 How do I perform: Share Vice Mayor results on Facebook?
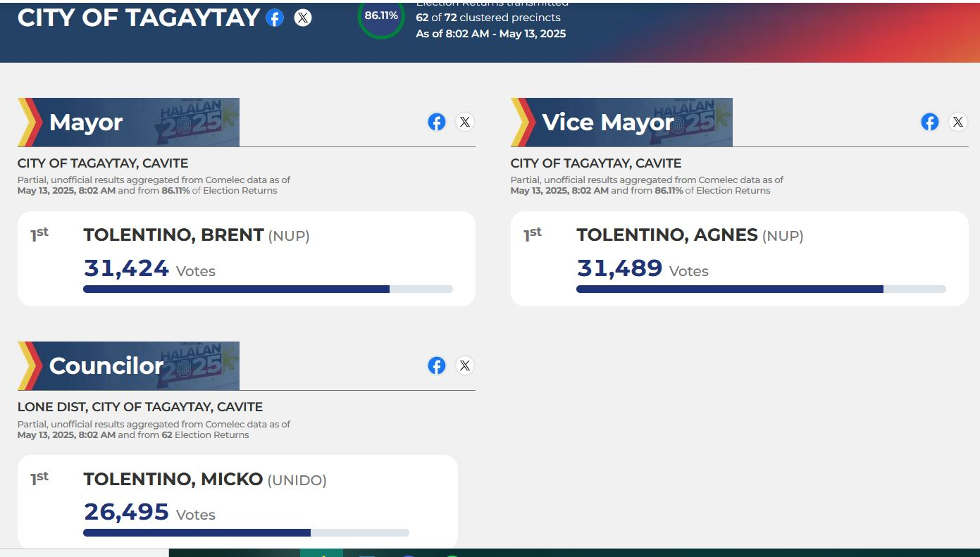click(x=930, y=122)
